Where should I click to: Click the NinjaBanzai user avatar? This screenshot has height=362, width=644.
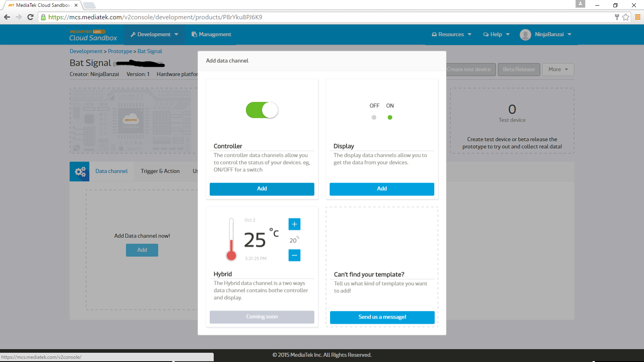coord(525,35)
